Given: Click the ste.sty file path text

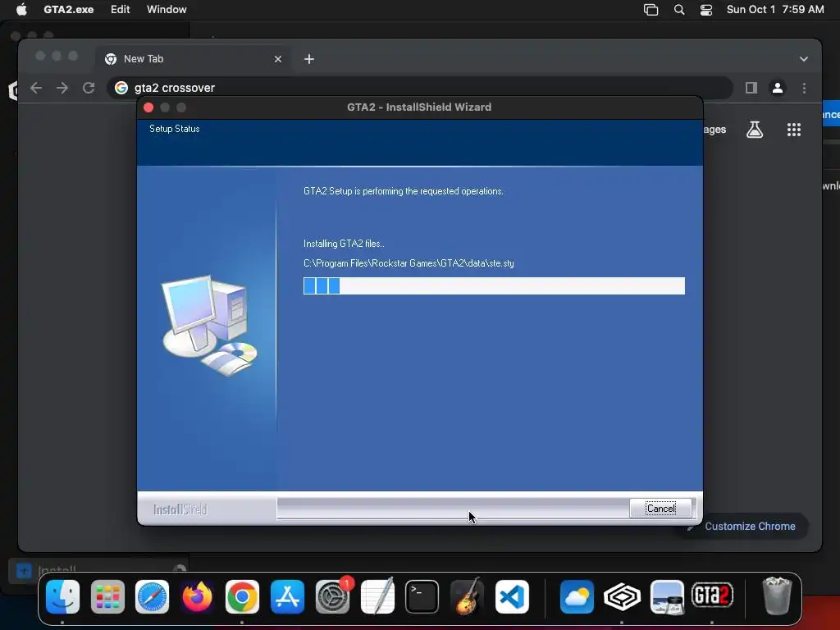Looking at the screenshot, I should [409, 263].
